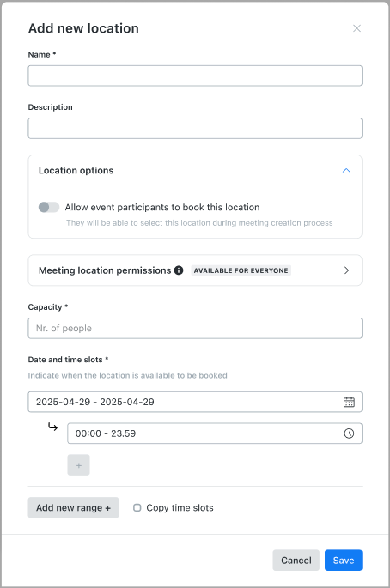Click the 2025-04-29 date range field
Screen dimensions: 390x588
(195, 402)
